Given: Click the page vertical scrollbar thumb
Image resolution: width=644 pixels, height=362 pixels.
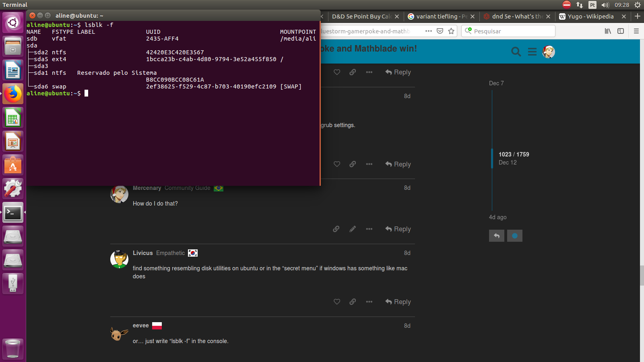Looking at the screenshot, I should pos(642,275).
